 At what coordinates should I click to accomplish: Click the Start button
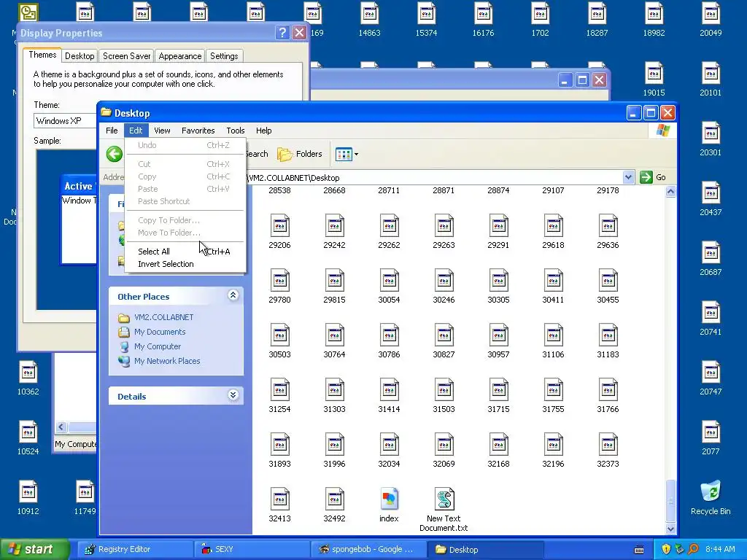(x=34, y=550)
